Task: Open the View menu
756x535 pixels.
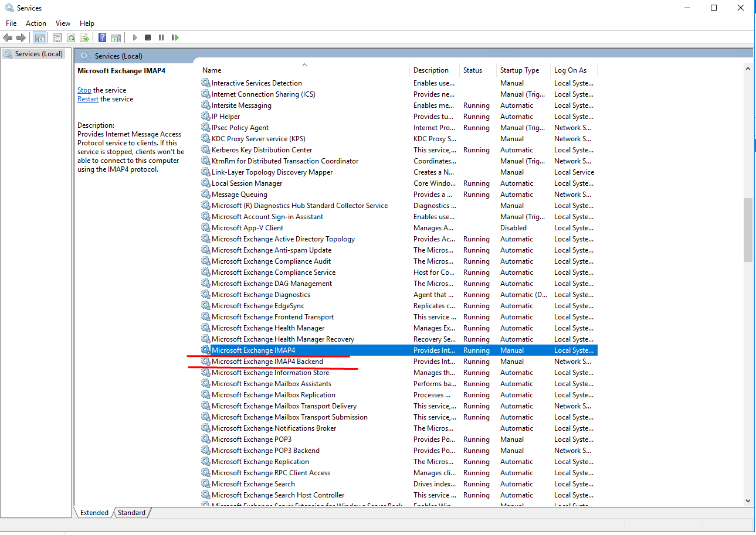Action: tap(62, 23)
